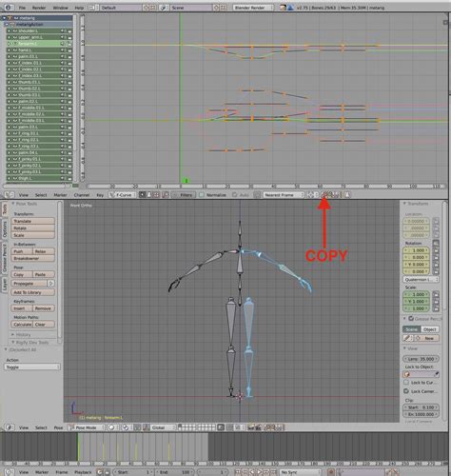
Task: Click the play animation button in timeline
Action: coord(260,472)
